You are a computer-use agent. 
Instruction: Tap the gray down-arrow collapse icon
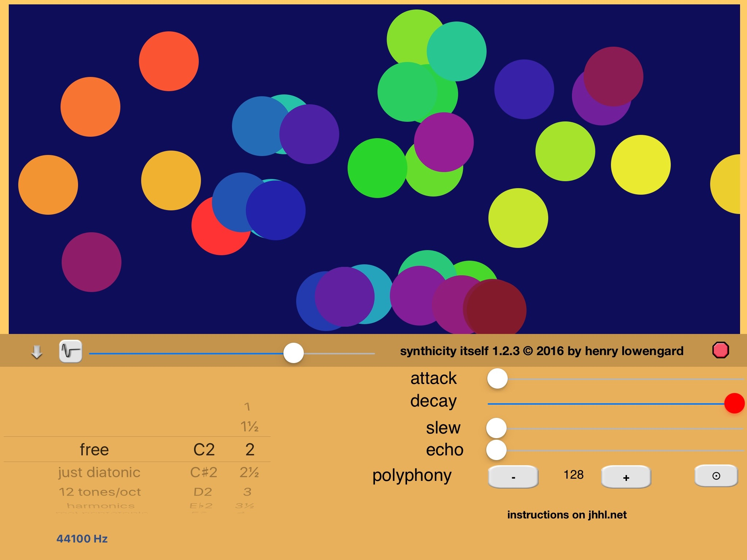coord(36,352)
